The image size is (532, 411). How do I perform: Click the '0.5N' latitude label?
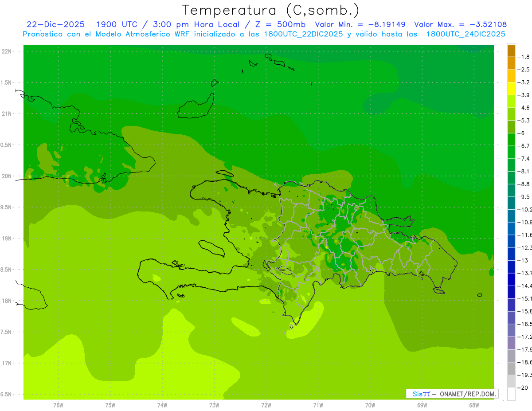click(7, 145)
